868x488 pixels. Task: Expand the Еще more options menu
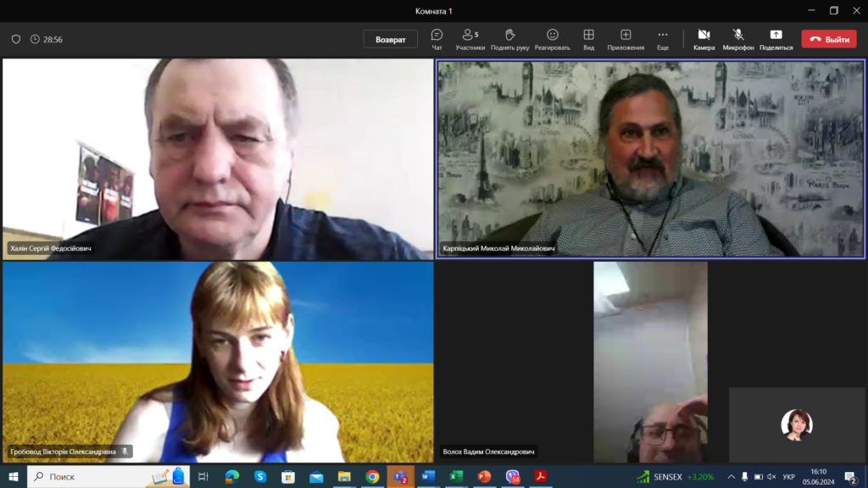(x=663, y=39)
